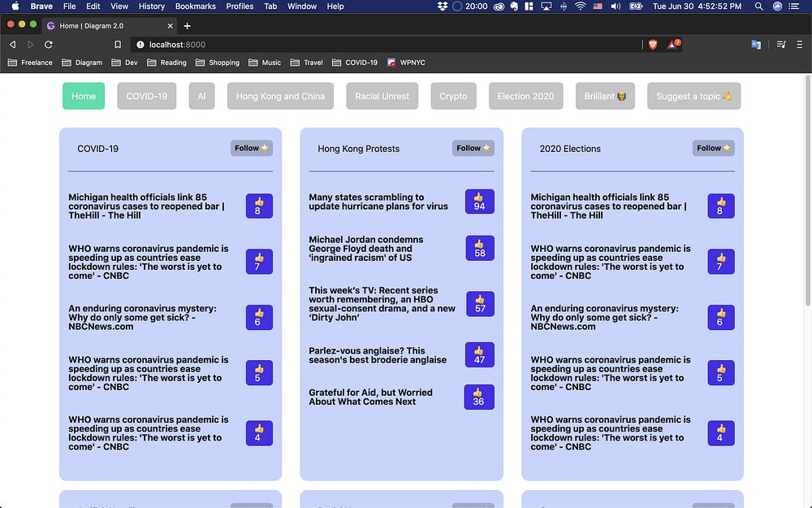Open the Shopping bookmarks folder
Screen dimensions: 812x508
[x=218, y=63]
